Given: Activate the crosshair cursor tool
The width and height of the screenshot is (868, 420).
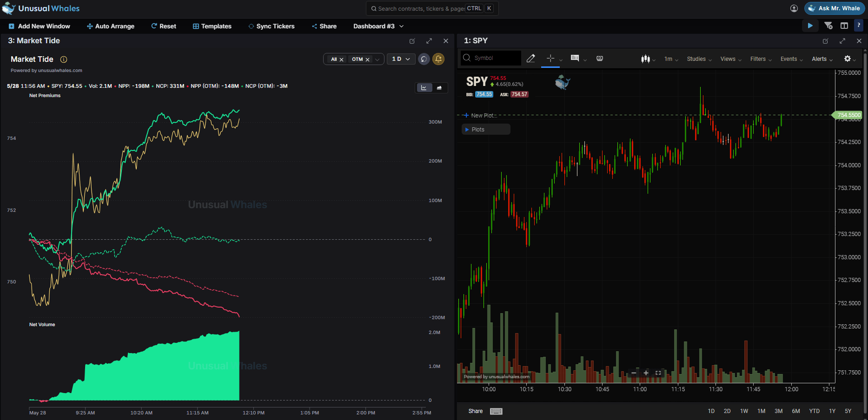Looking at the screenshot, I should click(550, 59).
